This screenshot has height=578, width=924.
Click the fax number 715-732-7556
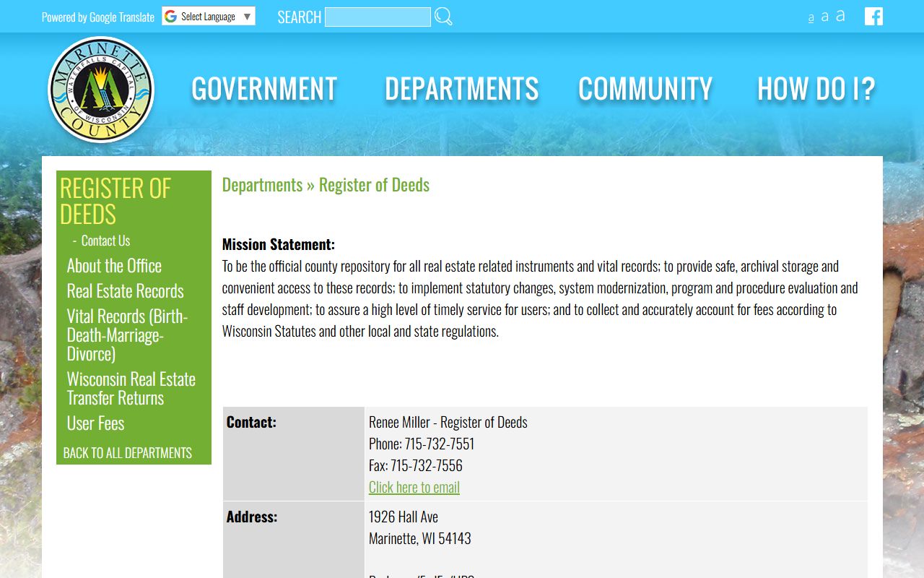[x=427, y=465]
